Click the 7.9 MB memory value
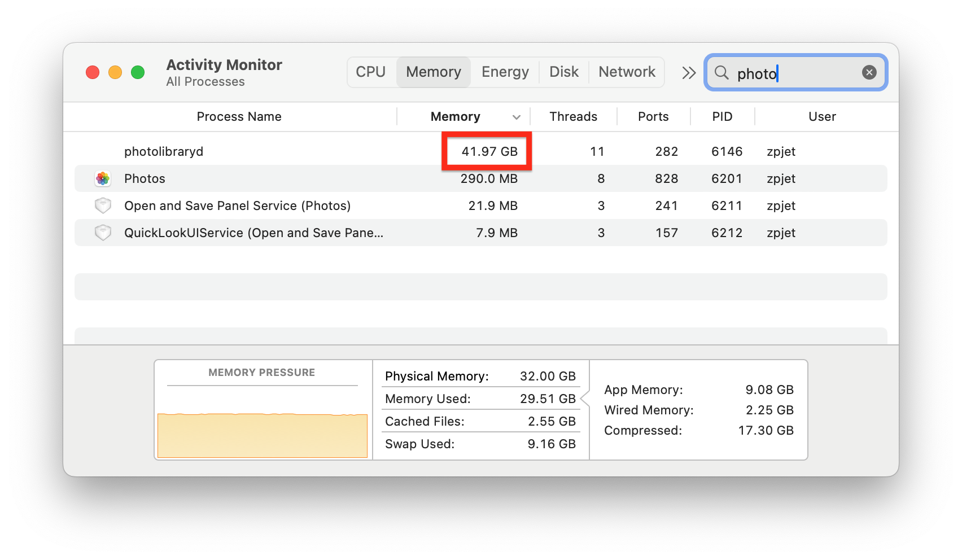The height and width of the screenshot is (560, 962). [497, 233]
